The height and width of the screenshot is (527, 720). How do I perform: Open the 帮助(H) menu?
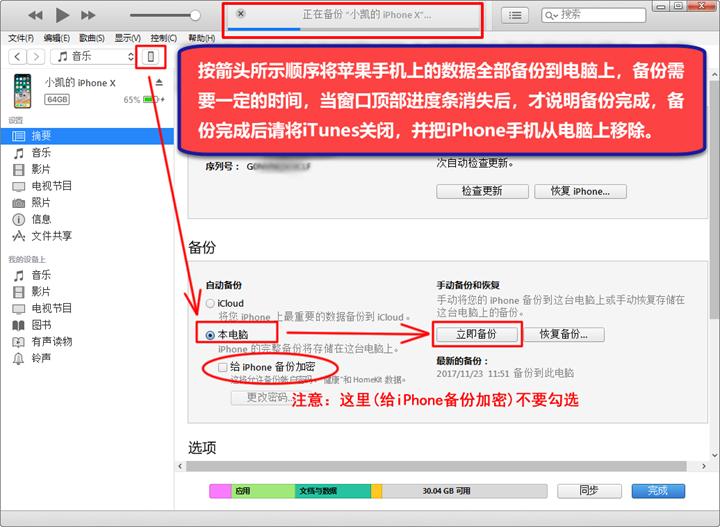202,38
